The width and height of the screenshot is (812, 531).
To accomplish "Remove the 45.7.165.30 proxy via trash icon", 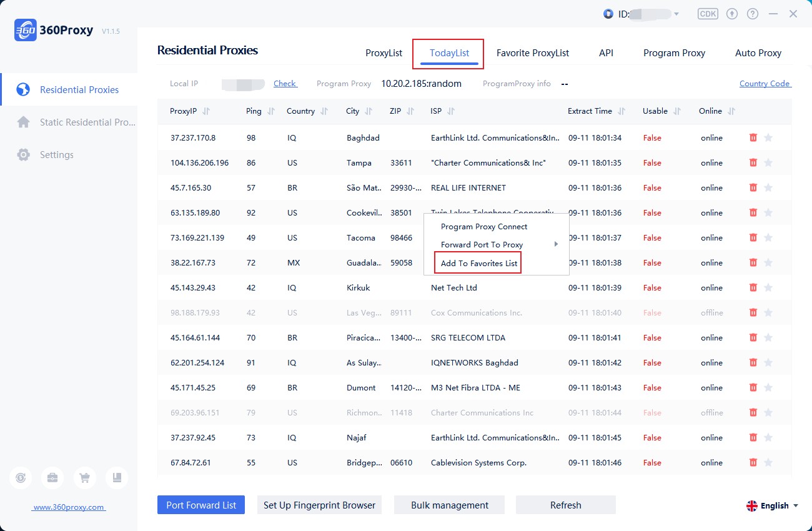I will 753,187.
